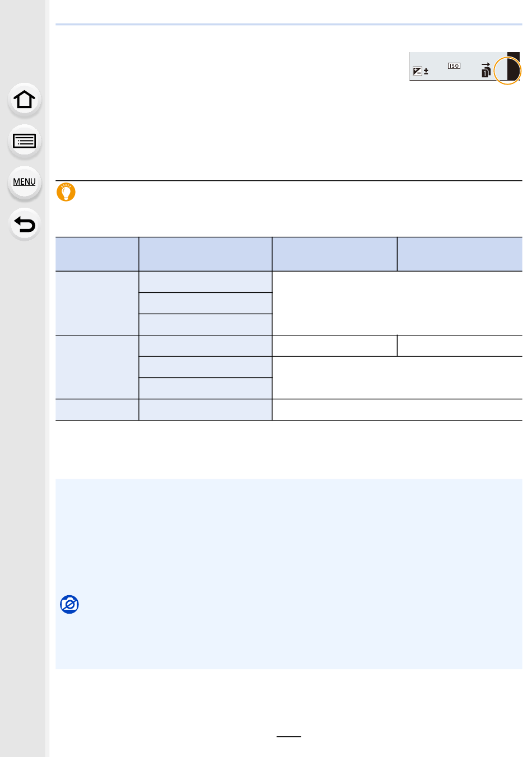The height and width of the screenshot is (757, 532).
Task: Click the black bar at display's right edge
Action: tap(514, 66)
